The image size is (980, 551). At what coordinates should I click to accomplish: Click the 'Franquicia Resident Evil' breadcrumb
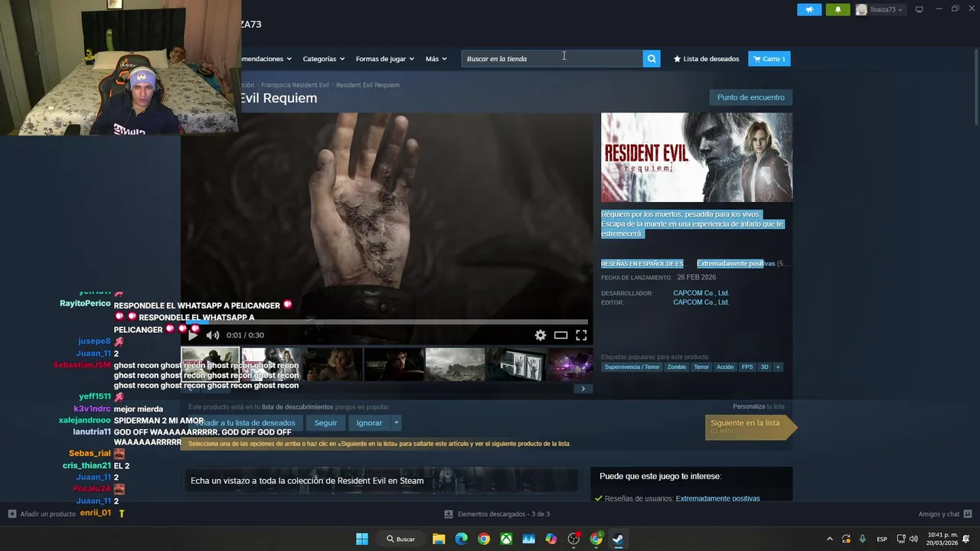[x=295, y=85]
